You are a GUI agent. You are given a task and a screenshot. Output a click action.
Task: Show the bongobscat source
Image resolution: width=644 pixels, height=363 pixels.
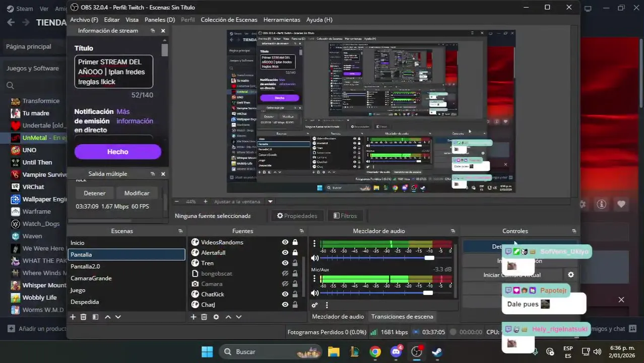(285, 273)
